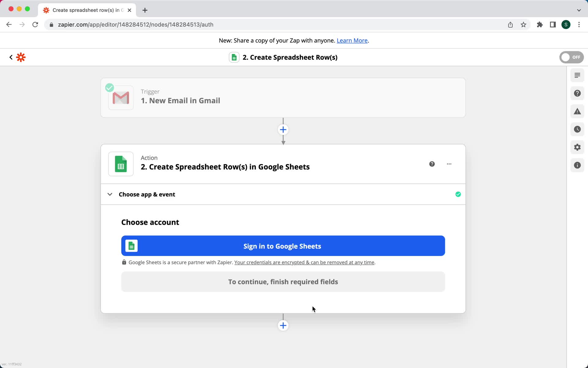Click the add step button between trigger and action
This screenshot has width=588, height=368.
coord(283,129)
